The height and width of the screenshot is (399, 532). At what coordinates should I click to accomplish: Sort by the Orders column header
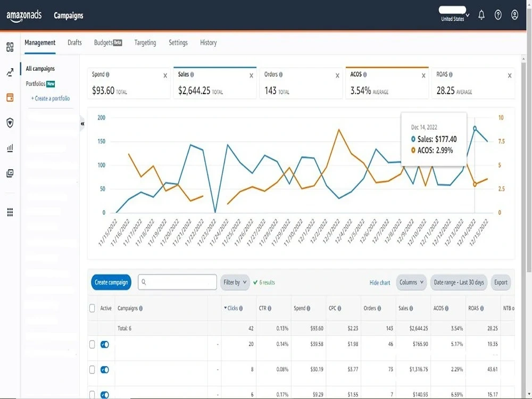click(x=370, y=308)
